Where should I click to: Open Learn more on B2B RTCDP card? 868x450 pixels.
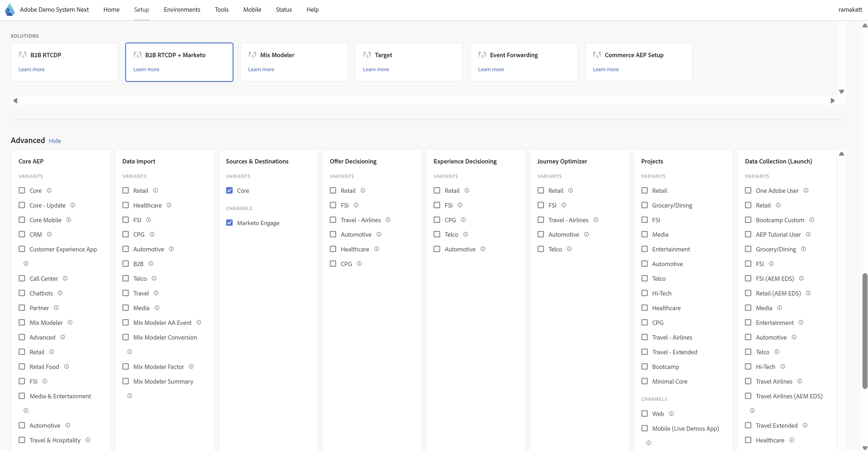[x=32, y=69]
